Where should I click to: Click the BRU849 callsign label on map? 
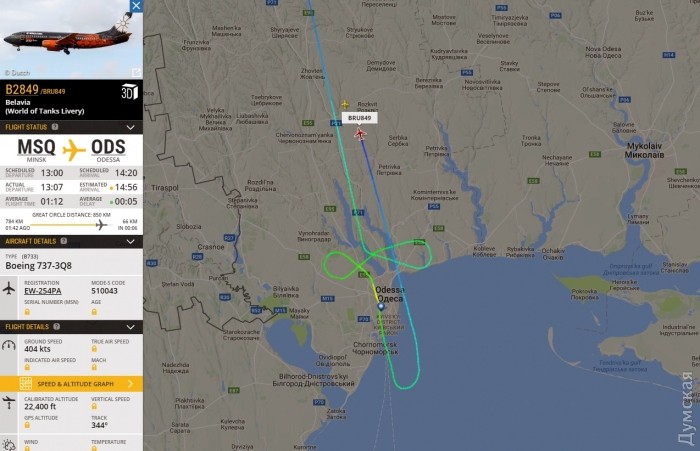(359, 118)
